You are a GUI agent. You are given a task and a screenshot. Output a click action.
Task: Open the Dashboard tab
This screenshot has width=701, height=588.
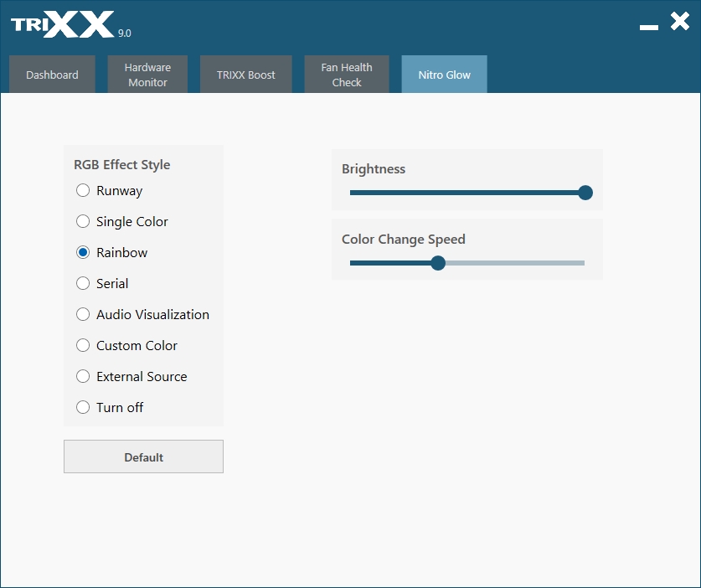(52, 75)
